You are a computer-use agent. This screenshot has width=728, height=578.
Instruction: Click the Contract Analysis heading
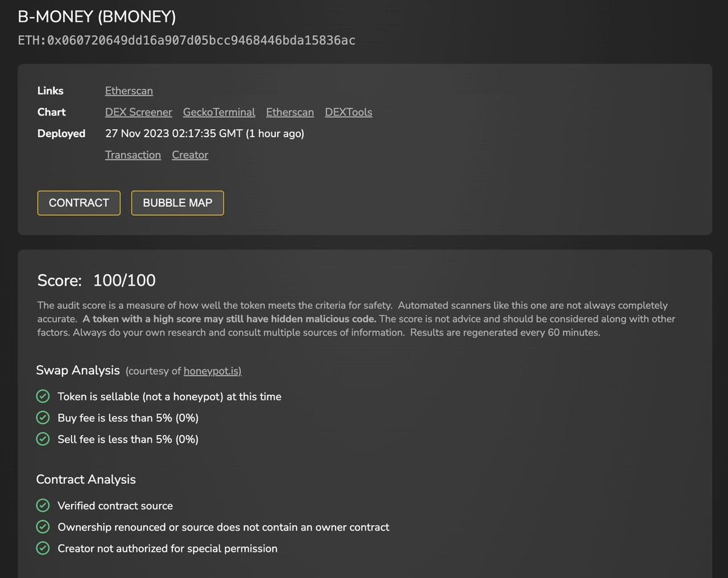coord(86,479)
